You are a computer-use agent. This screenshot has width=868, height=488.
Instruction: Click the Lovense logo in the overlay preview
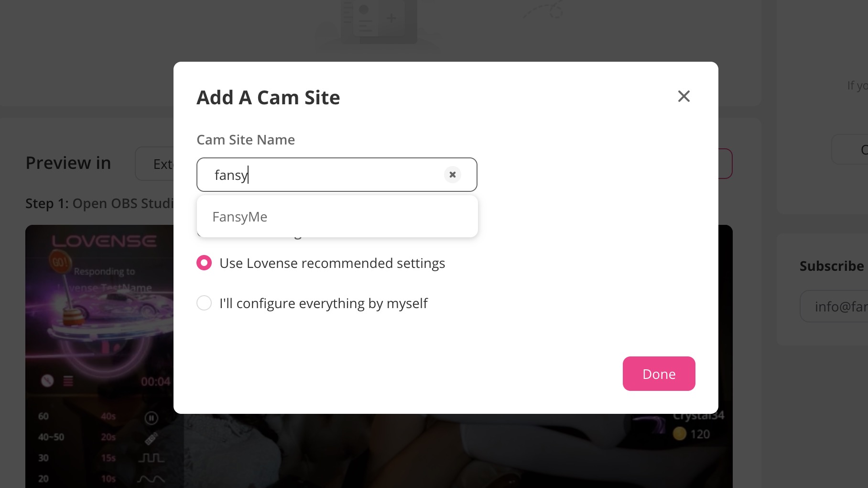pos(104,241)
